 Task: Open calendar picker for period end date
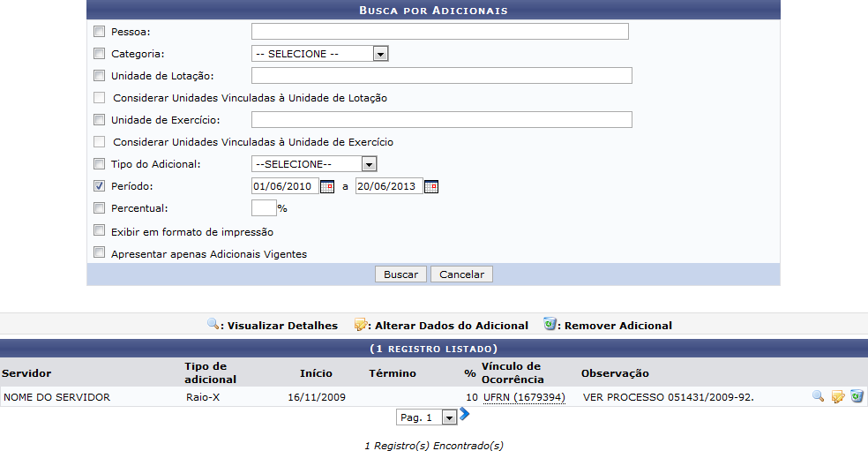(430, 186)
